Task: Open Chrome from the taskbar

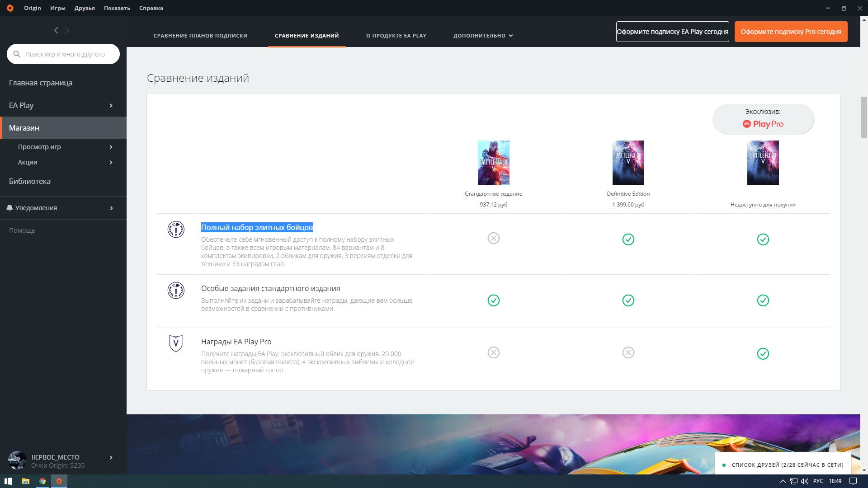Action: pos(42,481)
